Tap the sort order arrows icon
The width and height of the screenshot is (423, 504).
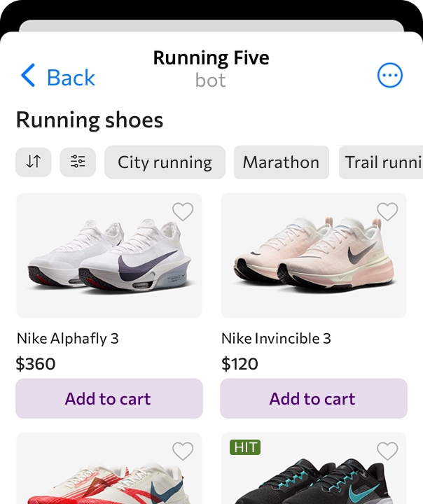pyautogui.click(x=34, y=162)
